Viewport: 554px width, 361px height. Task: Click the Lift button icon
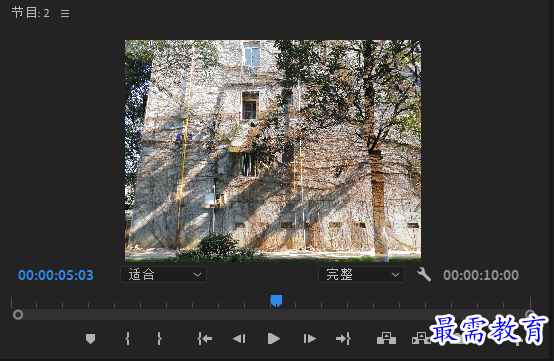coord(386,338)
